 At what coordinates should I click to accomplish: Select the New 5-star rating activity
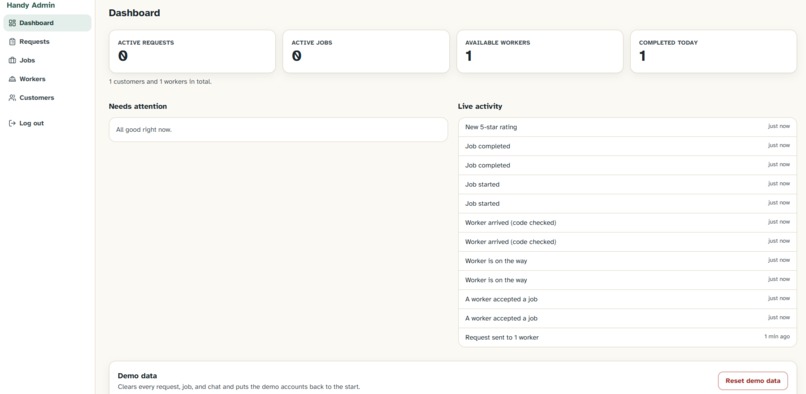(x=627, y=127)
